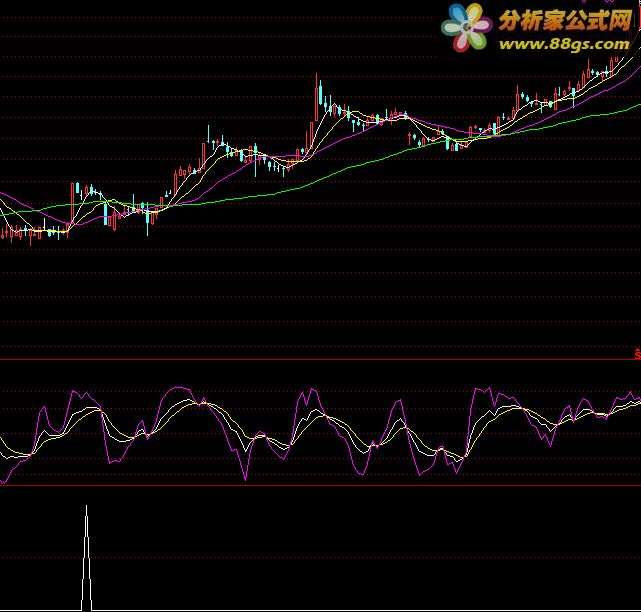
Task: Click the white signal spike in bottom panel
Action: point(86,558)
